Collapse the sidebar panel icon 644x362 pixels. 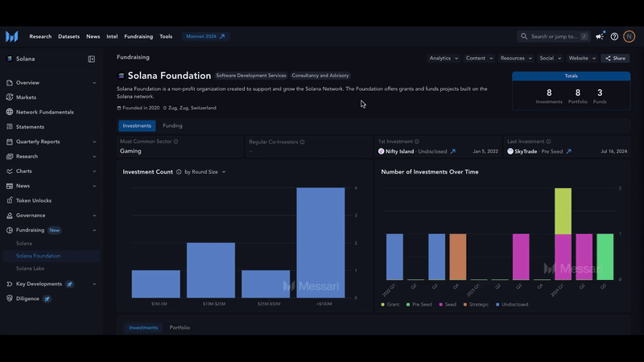point(91,59)
